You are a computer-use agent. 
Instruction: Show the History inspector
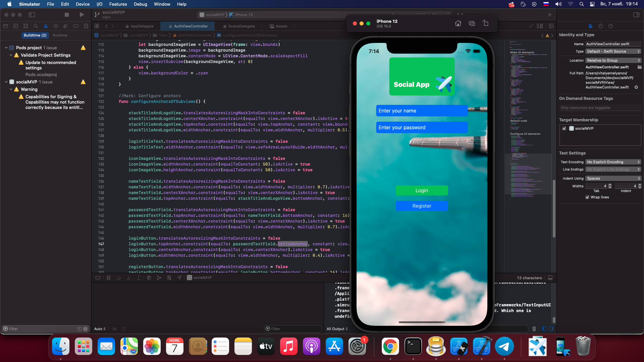pyautogui.click(x=600, y=26)
